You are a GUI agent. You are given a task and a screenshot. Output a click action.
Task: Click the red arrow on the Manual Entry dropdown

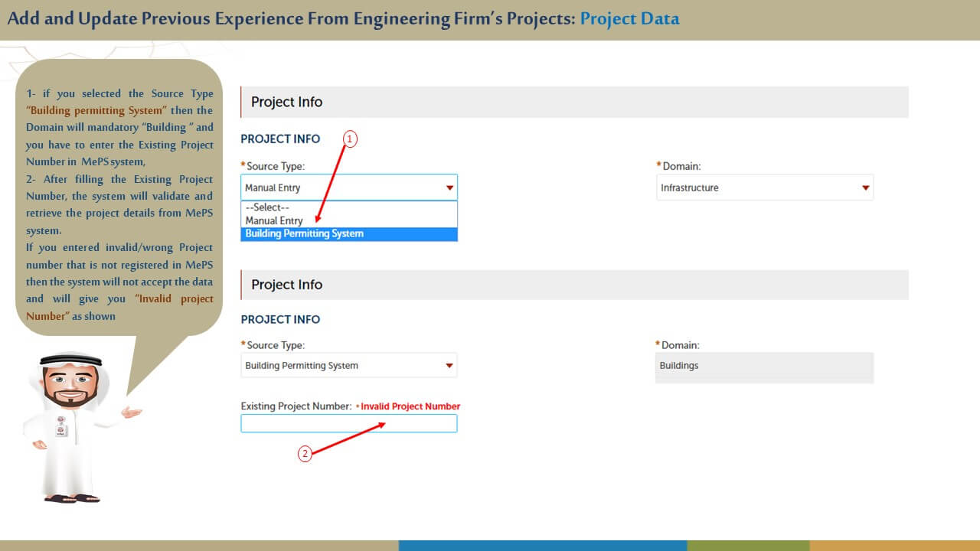(x=449, y=188)
